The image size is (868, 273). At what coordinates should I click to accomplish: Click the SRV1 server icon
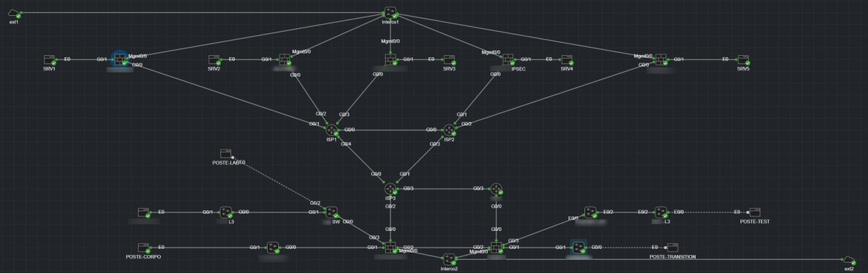[x=51, y=59]
